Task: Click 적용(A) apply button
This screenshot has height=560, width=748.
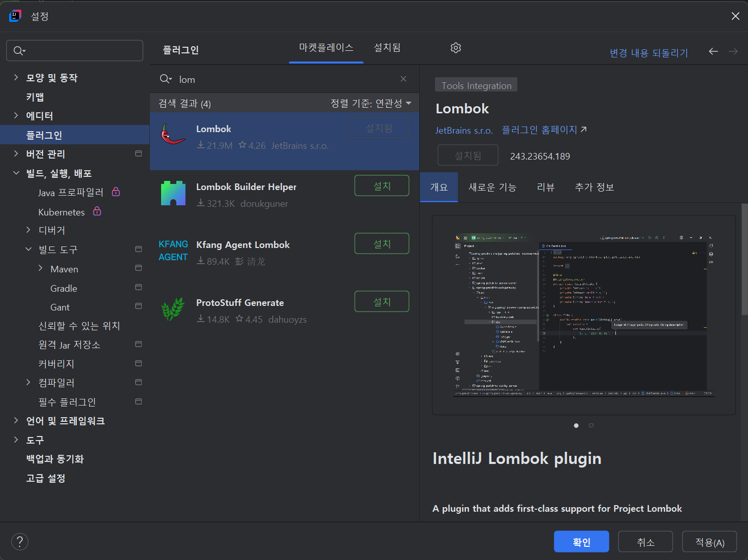Action: (709, 542)
